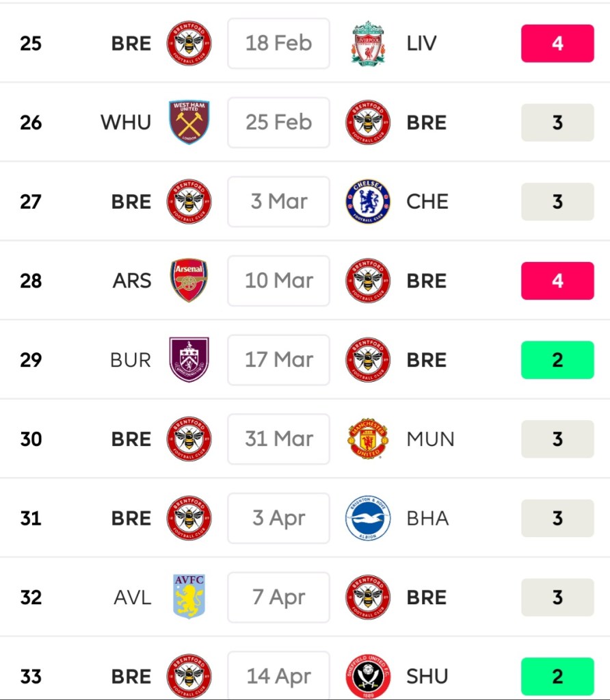This screenshot has height=700, width=610.
Task: Click the Burnley club badge
Action: pyautogui.click(x=189, y=360)
